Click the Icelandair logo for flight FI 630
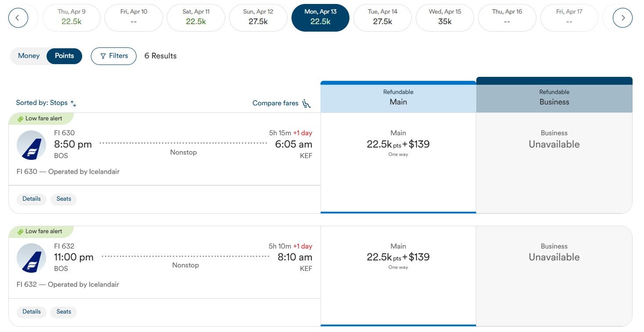The height and width of the screenshot is (332, 644). tap(31, 145)
